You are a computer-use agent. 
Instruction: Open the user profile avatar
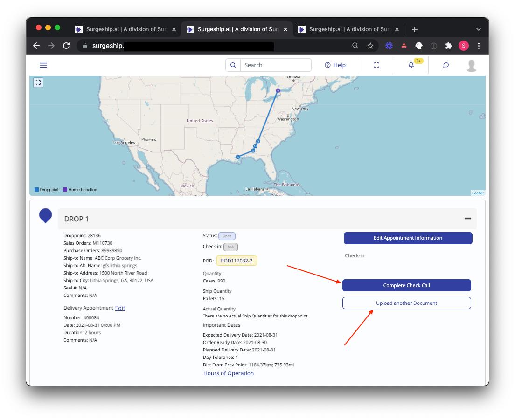coord(472,66)
